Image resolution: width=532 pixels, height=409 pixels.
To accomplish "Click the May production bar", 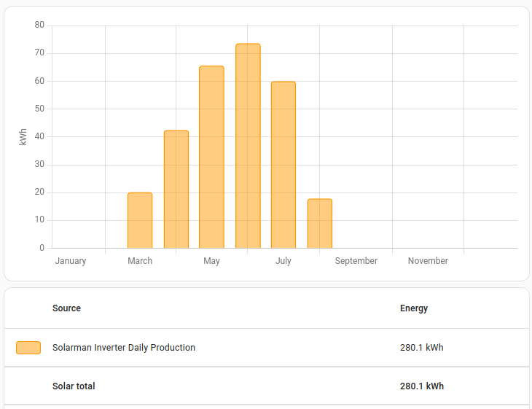I will [x=212, y=157].
